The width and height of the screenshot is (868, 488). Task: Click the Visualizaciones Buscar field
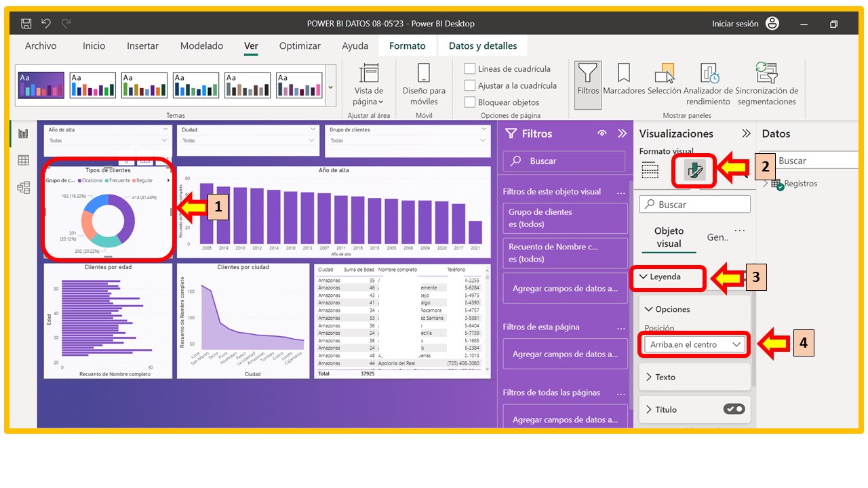695,204
